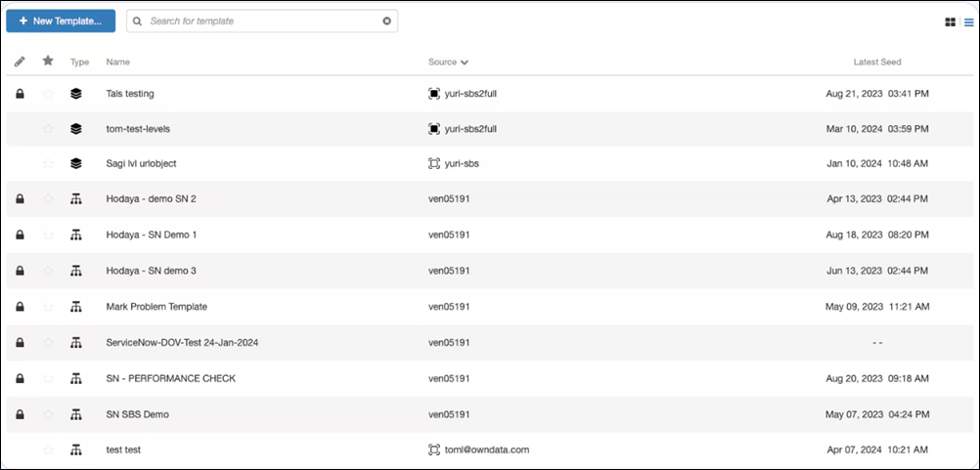This screenshot has height=470, width=980.
Task: Click the lock icon for Hodaya - demo SN 2
Action: (20, 198)
